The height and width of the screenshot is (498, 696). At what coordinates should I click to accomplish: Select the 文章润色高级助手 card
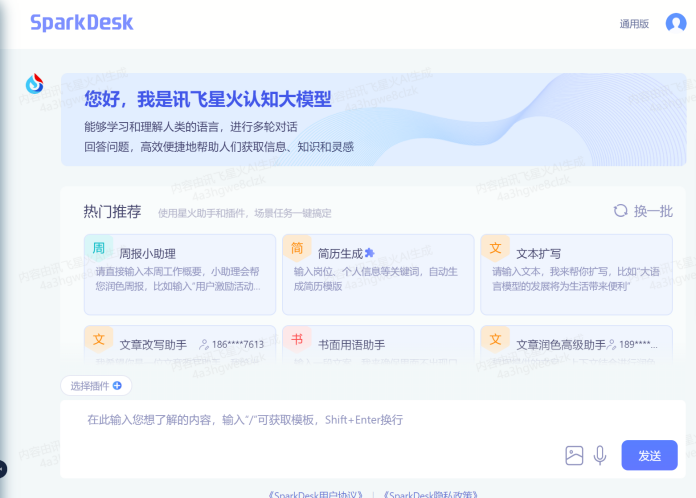(576, 344)
